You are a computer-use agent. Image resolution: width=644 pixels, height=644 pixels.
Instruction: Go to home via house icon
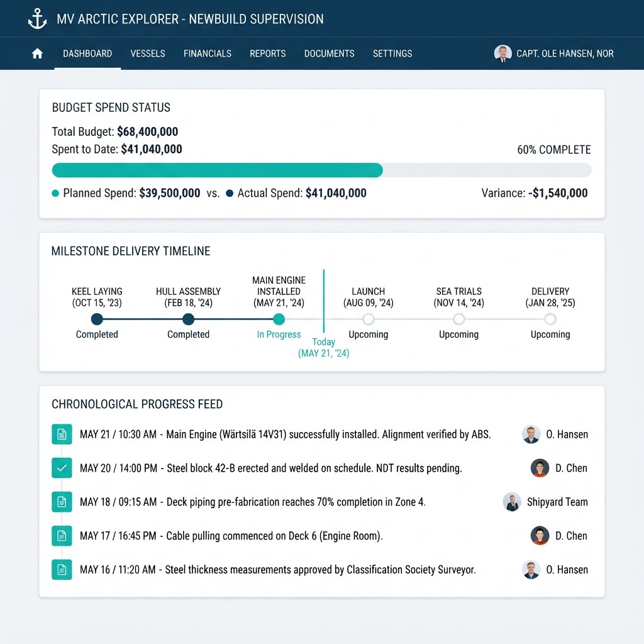[37, 53]
